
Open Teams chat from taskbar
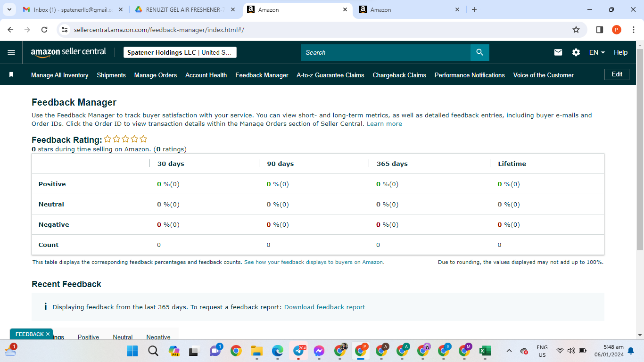coord(215,351)
